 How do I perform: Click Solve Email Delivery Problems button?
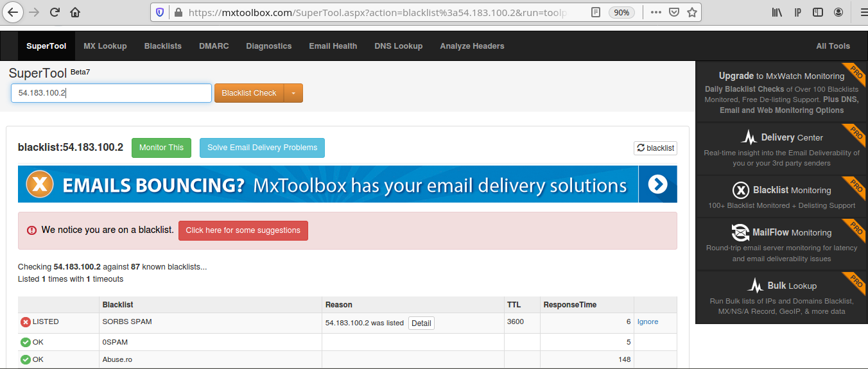click(262, 148)
